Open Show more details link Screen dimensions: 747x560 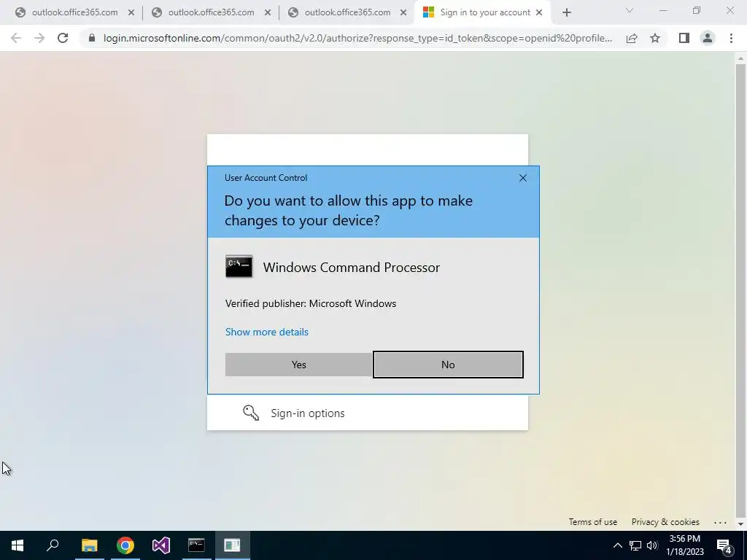267,332
